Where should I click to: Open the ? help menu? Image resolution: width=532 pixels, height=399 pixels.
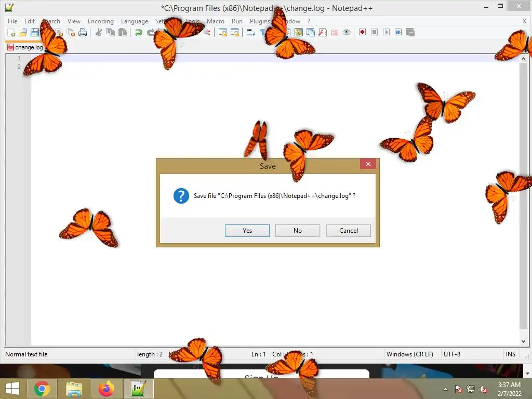[x=309, y=21]
